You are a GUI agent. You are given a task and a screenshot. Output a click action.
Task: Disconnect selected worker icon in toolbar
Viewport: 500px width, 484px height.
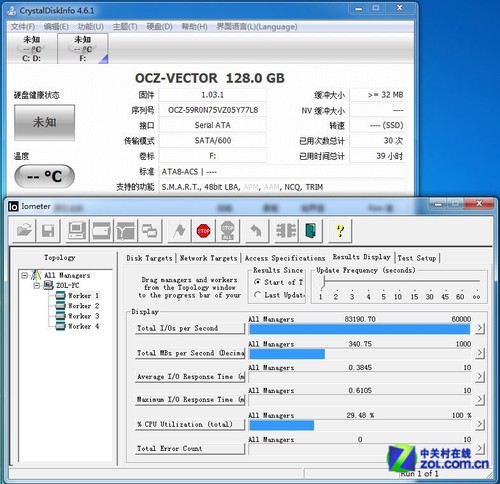[x=286, y=230]
